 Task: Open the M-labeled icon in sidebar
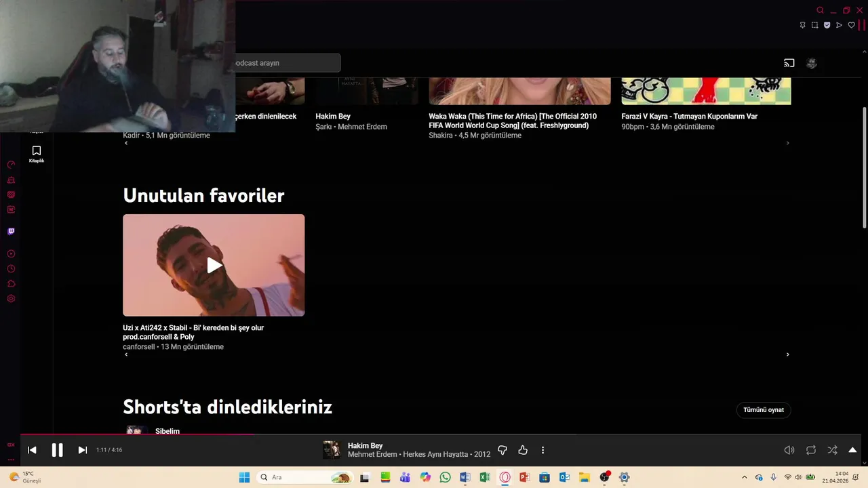11,209
